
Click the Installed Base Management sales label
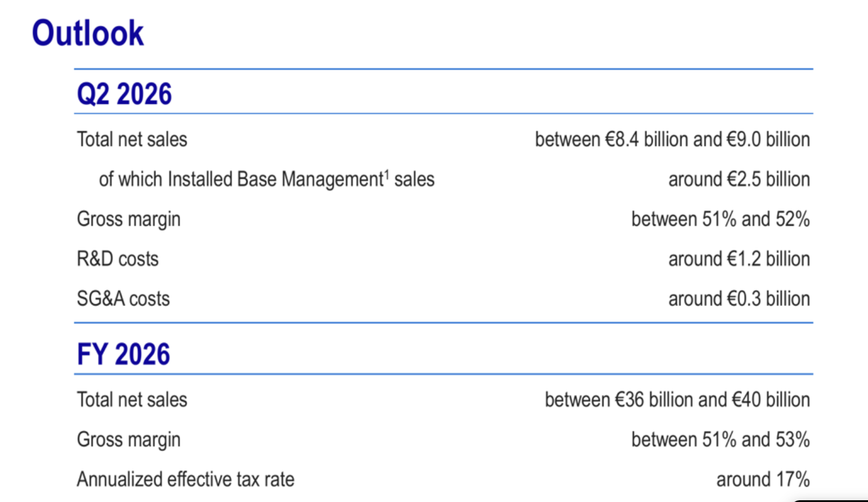click(x=267, y=179)
